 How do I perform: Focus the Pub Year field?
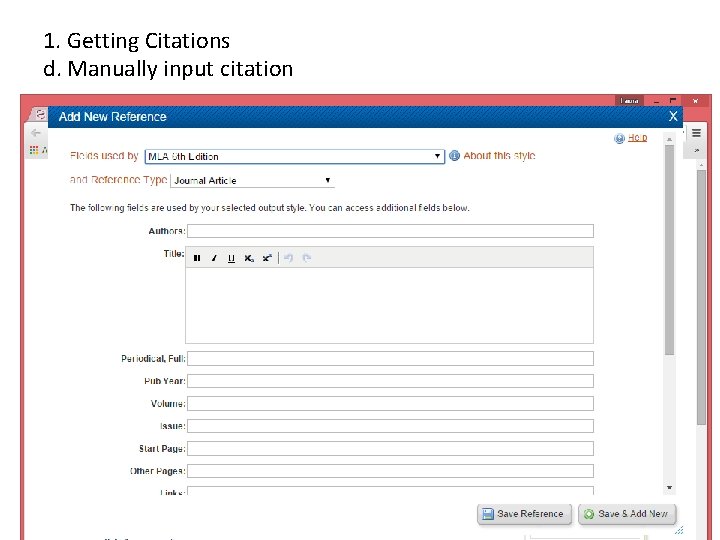tap(390, 381)
